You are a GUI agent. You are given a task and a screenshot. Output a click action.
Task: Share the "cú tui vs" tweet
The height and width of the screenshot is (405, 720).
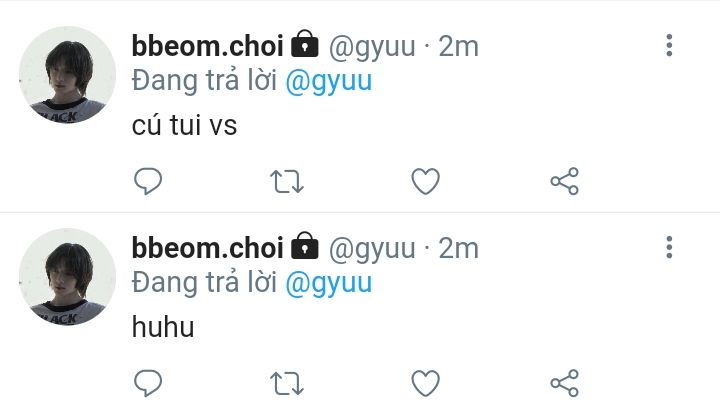click(564, 181)
